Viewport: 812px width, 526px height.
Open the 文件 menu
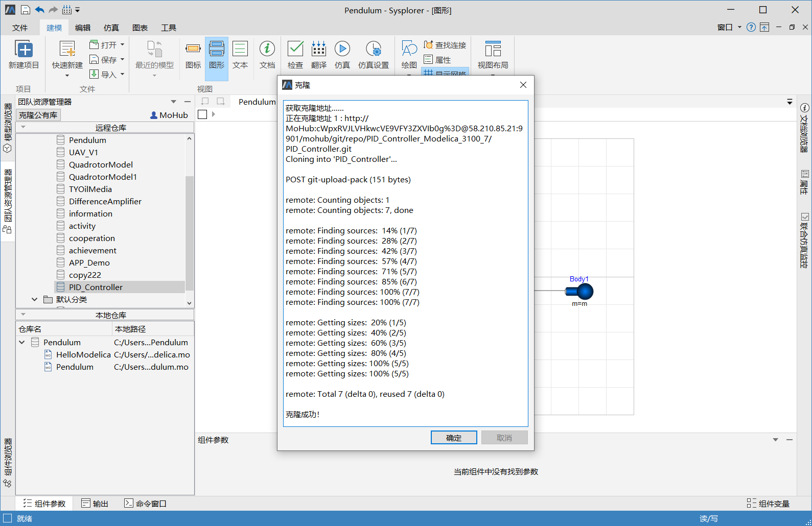point(20,28)
